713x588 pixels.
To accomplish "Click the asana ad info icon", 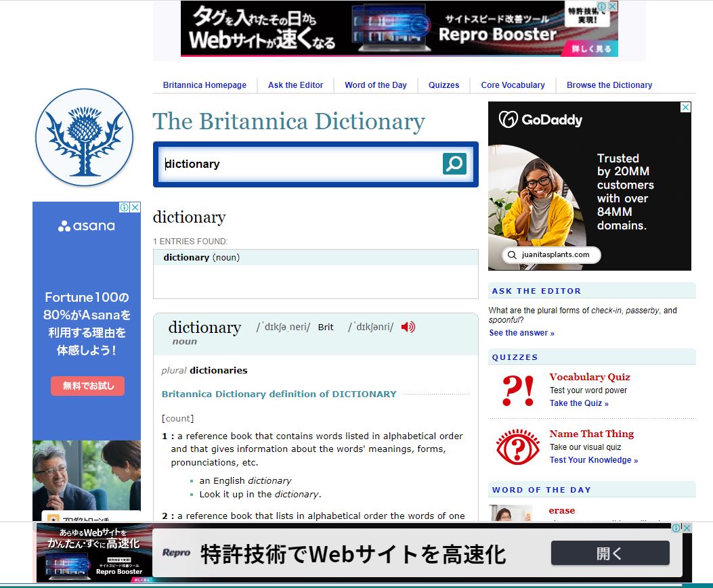I will click(124, 207).
